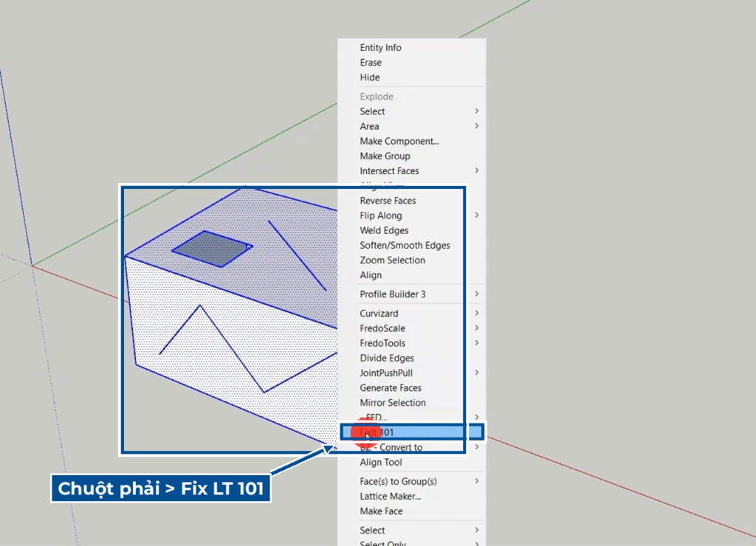Expand the JointPushPull submenu

click(411, 373)
